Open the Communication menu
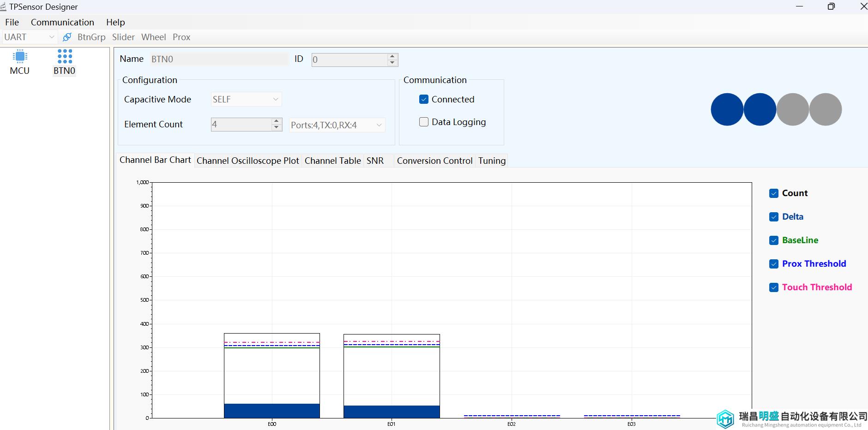The image size is (868, 430). point(62,22)
